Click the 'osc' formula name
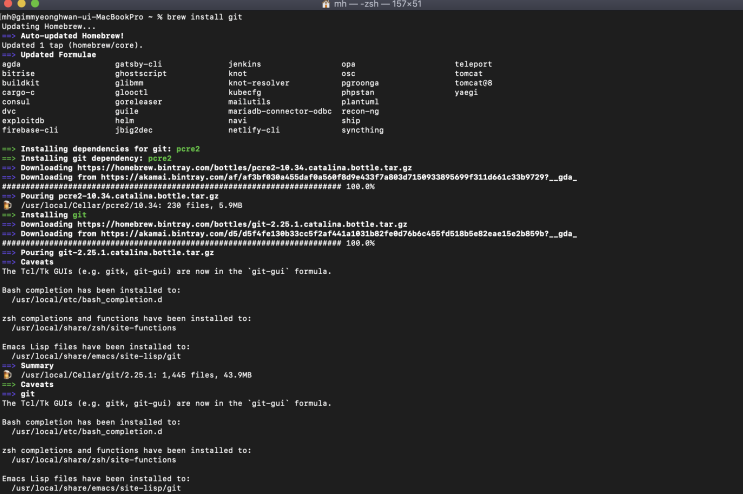This screenshot has width=743, height=494. (x=348, y=73)
